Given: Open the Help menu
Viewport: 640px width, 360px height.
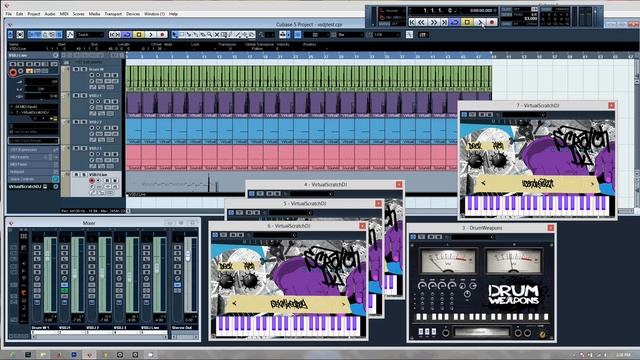Looking at the screenshot, I should (173, 14).
